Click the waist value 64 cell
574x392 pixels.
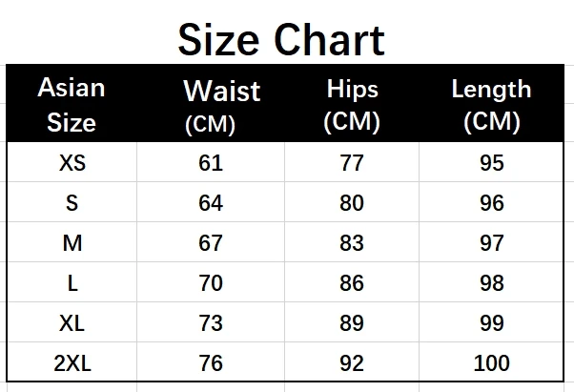click(211, 202)
